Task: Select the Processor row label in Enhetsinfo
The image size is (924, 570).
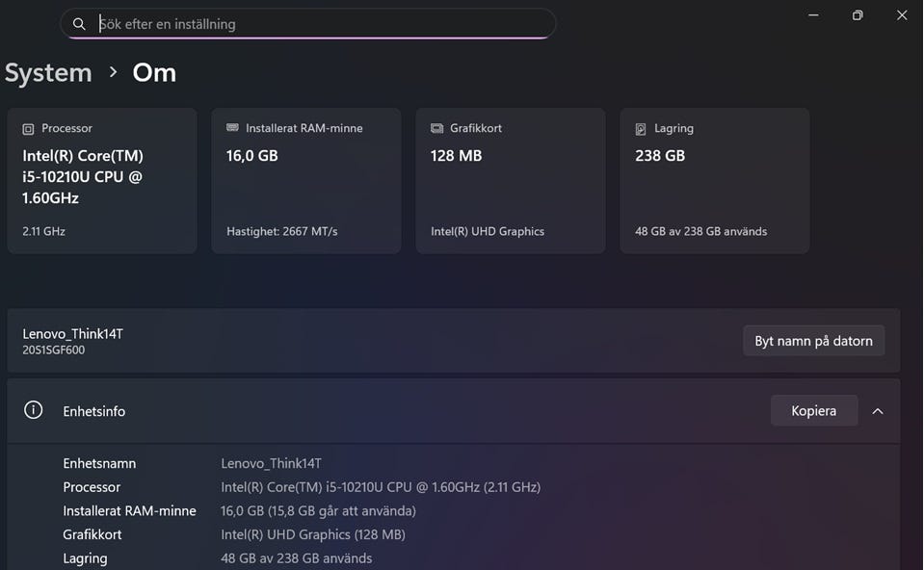Action: pyautogui.click(x=92, y=487)
